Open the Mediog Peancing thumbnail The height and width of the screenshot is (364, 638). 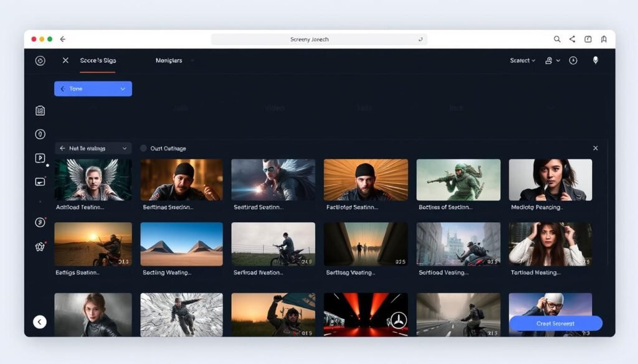point(551,180)
